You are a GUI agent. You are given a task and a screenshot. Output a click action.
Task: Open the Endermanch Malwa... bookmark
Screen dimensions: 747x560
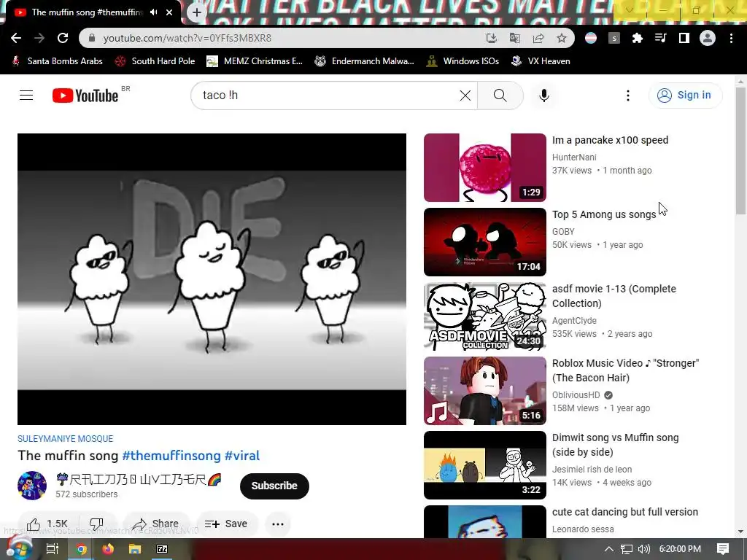pos(365,61)
